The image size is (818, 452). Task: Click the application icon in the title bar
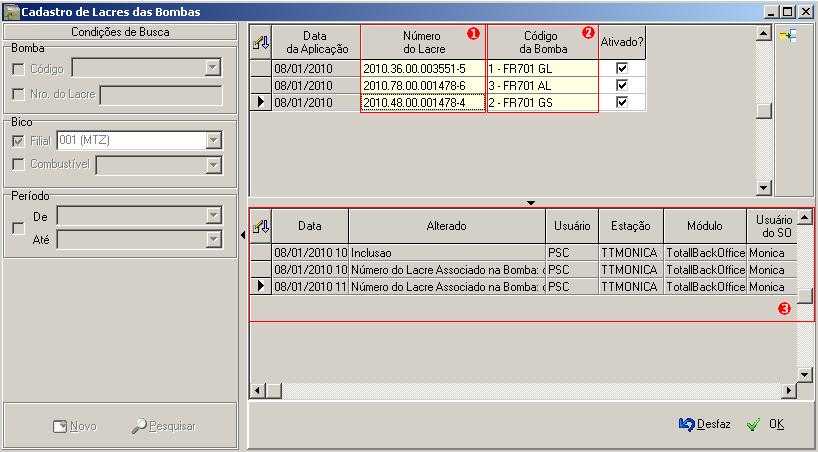click(11, 11)
